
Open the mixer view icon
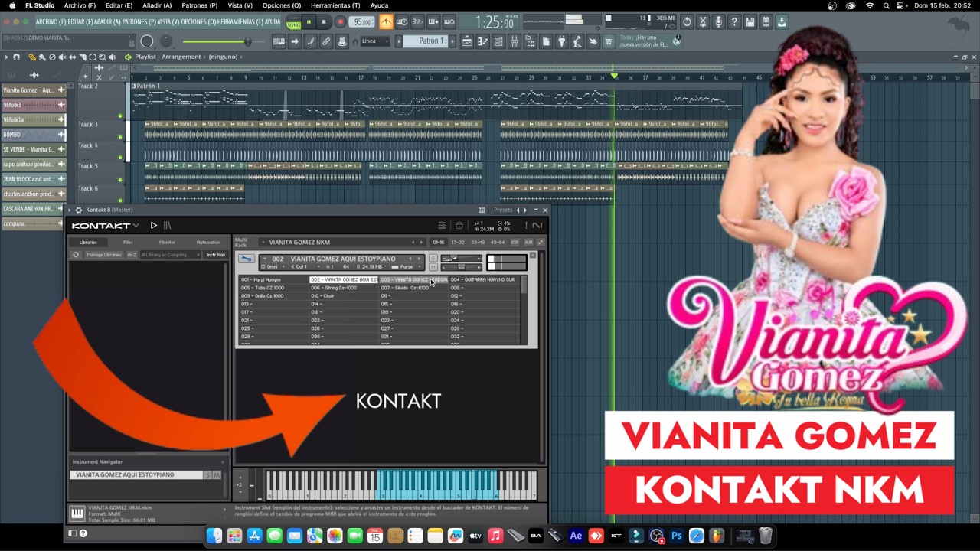pyautogui.click(x=514, y=41)
